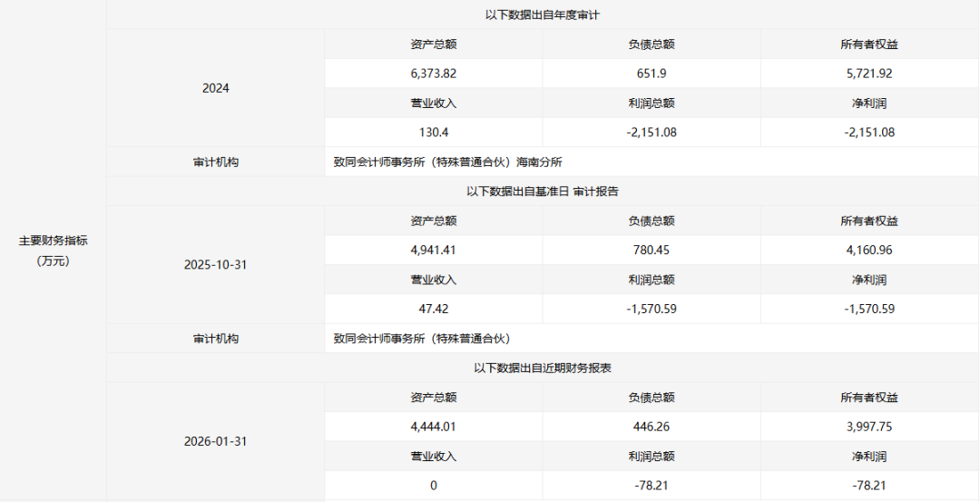Select the 2024 year cell
This screenshot has width=980, height=502.
click(216, 88)
